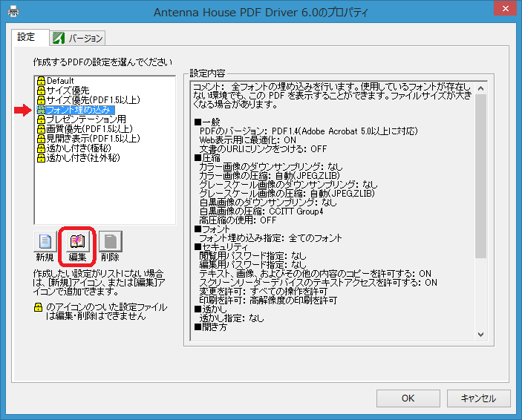Click the 設定内容 scrollbar thumb
This screenshot has width=522, height=420.
click(x=480, y=176)
